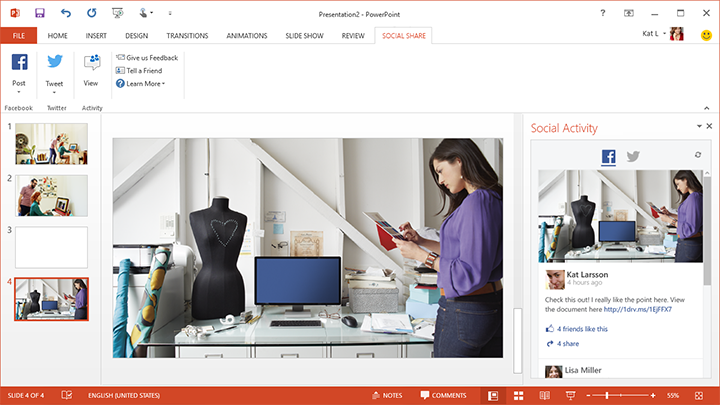
Task: Open the Animations ribbon tab
Action: pos(246,35)
